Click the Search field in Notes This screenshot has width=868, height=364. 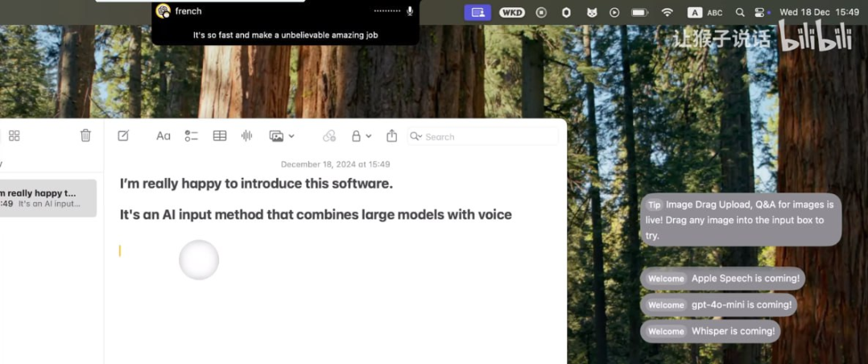click(x=483, y=136)
